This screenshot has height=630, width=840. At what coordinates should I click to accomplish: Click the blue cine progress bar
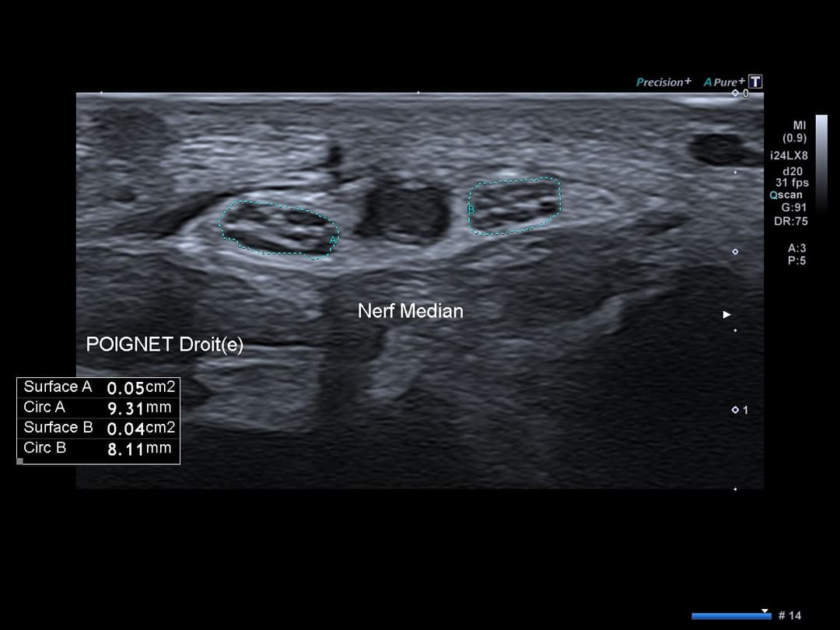(730, 616)
